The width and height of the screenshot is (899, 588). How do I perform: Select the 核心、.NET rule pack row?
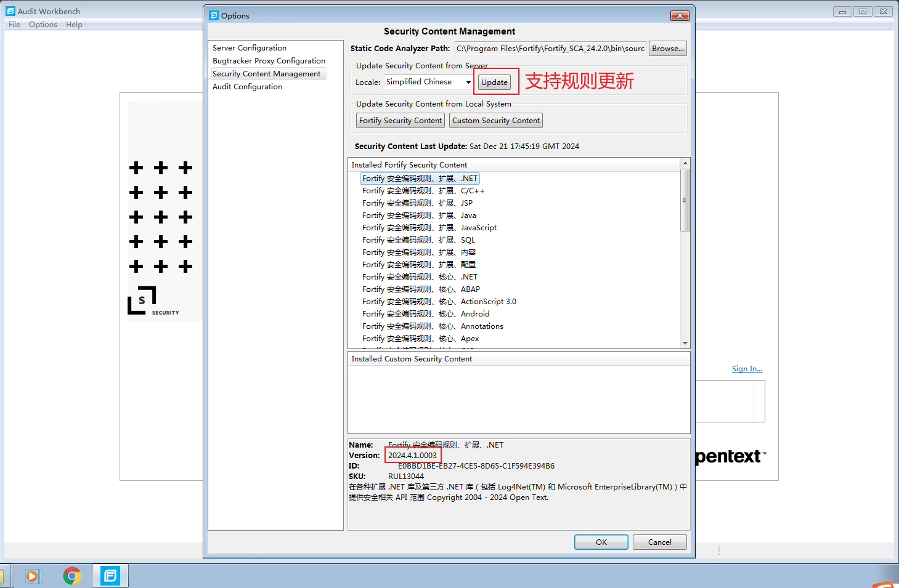[420, 277]
